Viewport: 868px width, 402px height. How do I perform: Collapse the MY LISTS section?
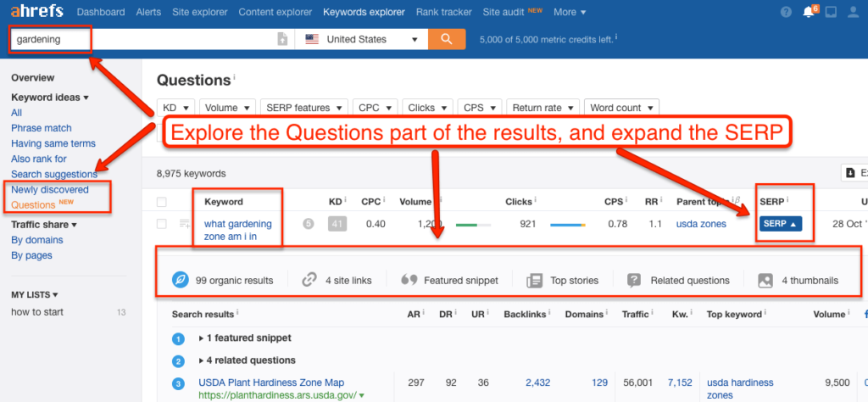[34, 294]
